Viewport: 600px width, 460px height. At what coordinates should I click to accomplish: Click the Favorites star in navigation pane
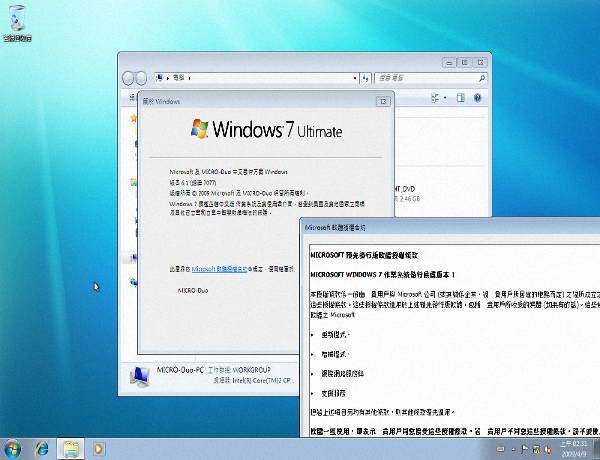[x=132, y=115]
